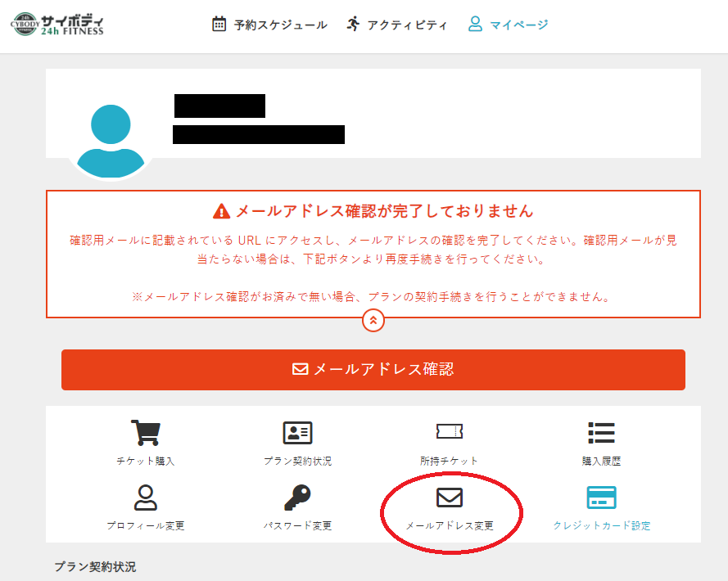Screen dimensions: 728x581
Task: Open プラン契約状況 ID card icon
Action: tap(297, 433)
